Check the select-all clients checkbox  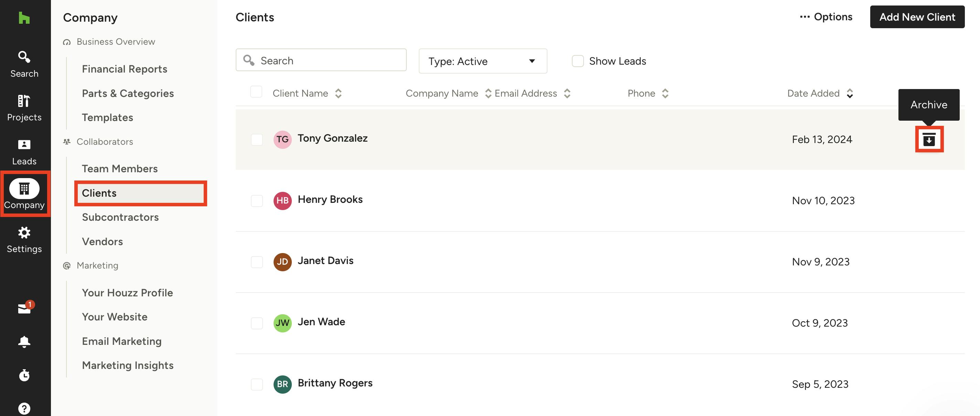[256, 92]
